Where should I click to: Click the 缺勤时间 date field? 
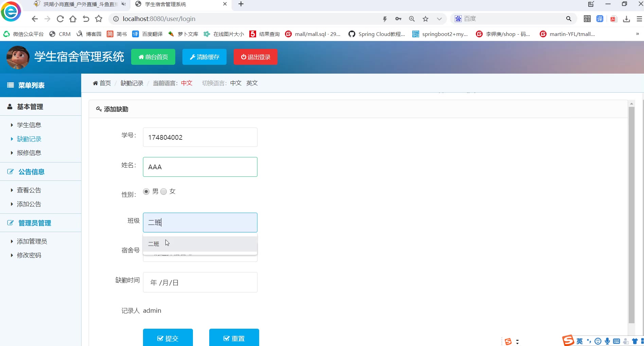coord(200,282)
